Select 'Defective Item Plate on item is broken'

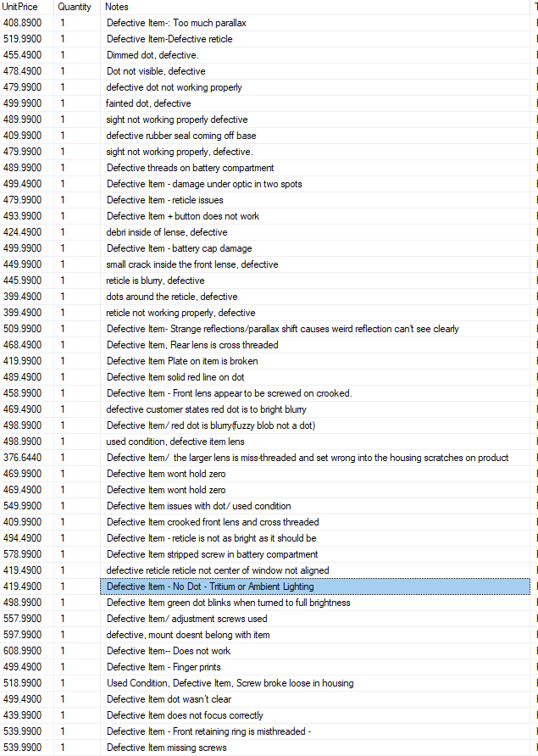[315, 361]
